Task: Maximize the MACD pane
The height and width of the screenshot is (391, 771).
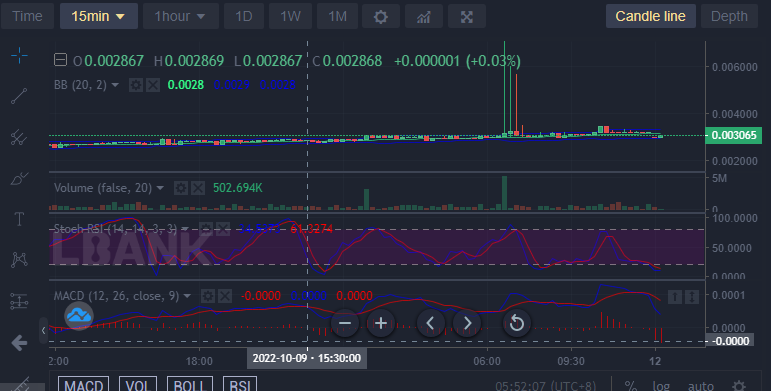Action: tap(691, 297)
